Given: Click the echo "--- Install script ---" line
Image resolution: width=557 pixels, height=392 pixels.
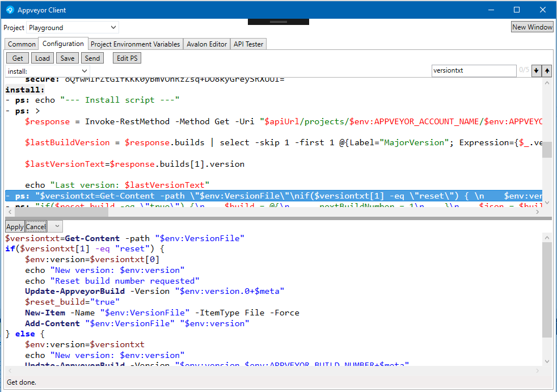Looking at the screenshot, I should (92, 100).
